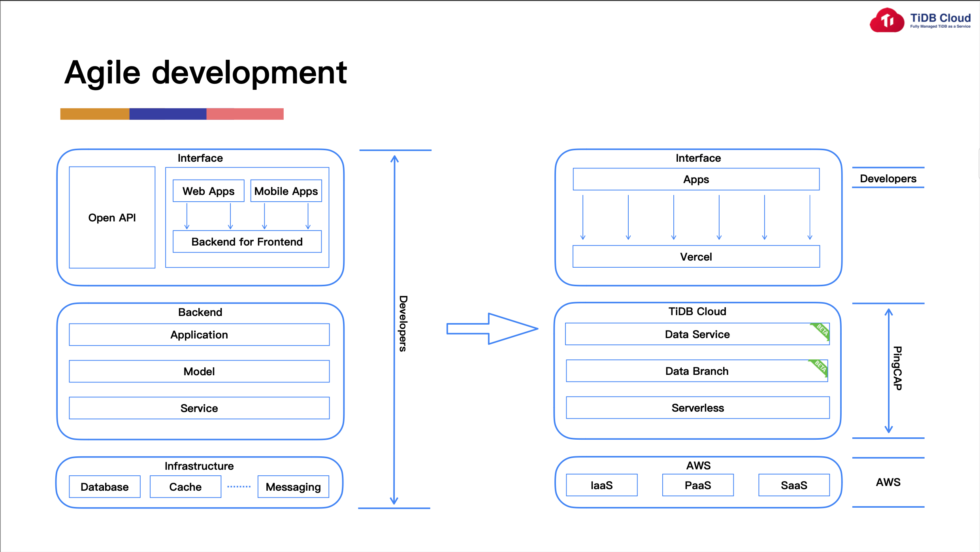Click the Mobile Apps box

(x=286, y=191)
